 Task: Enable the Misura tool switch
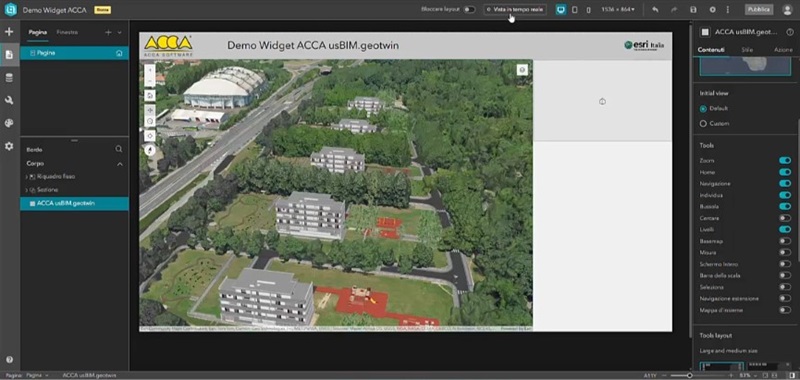785,252
